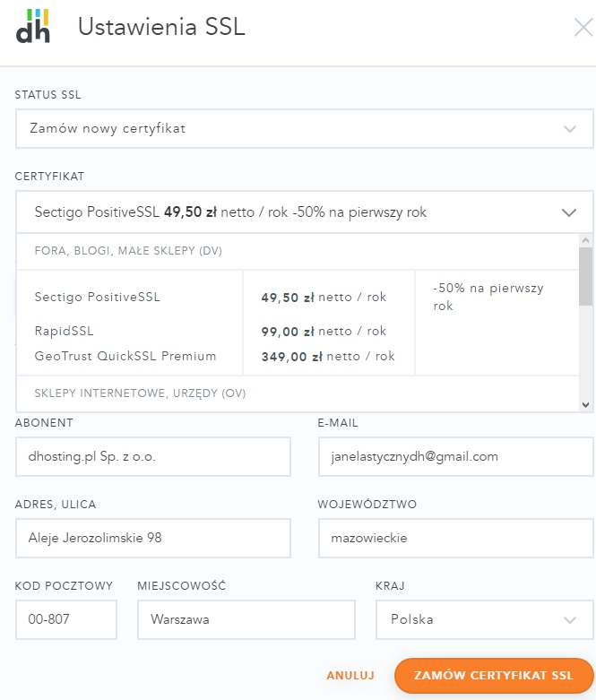Image resolution: width=596 pixels, height=700 pixels.
Task: Close the Ustawienia SSL dialog
Action: [583, 28]
